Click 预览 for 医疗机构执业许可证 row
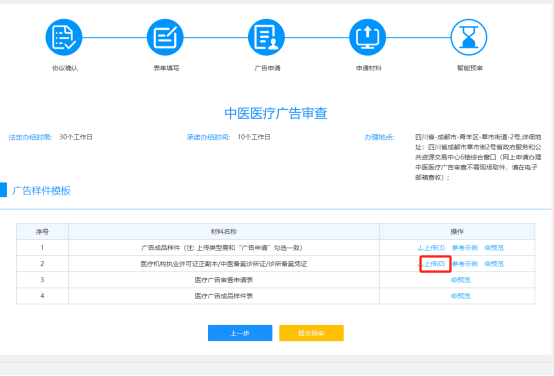This screenshot has width=554, height=376. [494, 264]
